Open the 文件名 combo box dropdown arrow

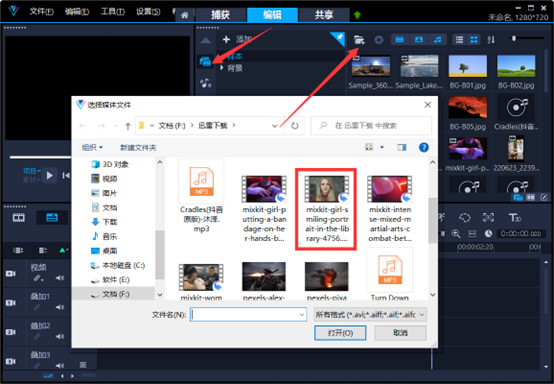coord(302,314)
